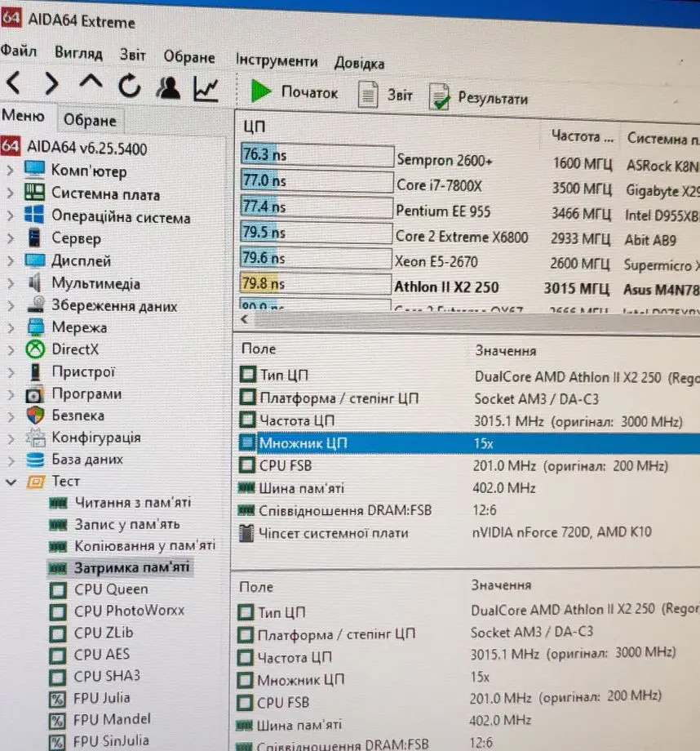Select the Операційна система Windows icon
Image resolution: width=700 pixels, height=751 pixels.
coord(34,214)
